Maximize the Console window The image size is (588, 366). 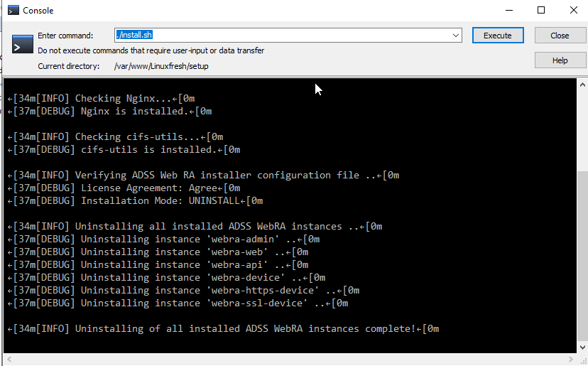click(541, 11)
